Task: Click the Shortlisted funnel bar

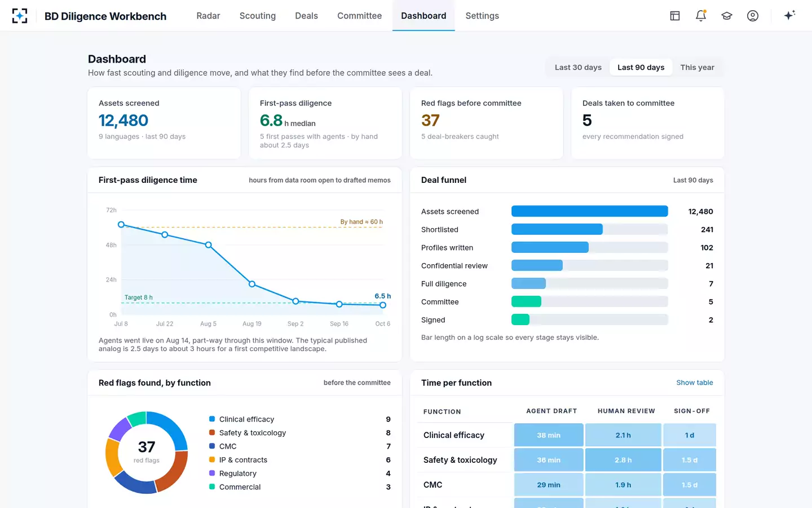Action: coord(557,229)
